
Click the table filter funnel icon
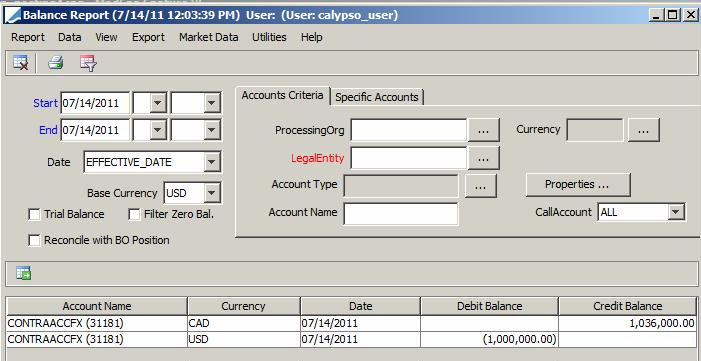coord(88,63)
